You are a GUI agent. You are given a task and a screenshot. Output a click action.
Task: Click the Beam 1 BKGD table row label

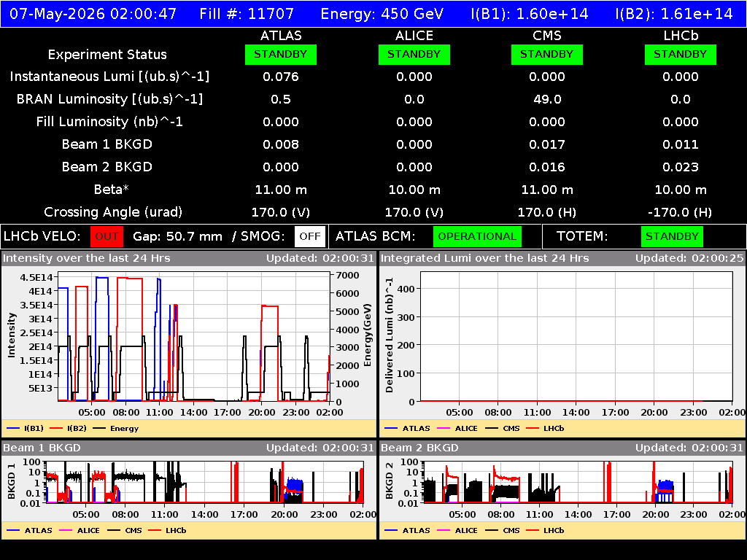pyautogui.click(x=107, y=144)
